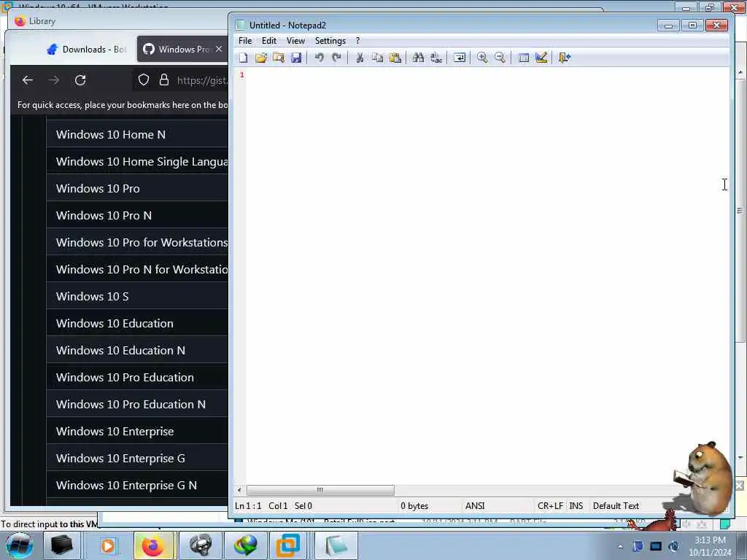747x560 pixels.
Task: Paste clipboard using toolbar paste icon
Action: 395,58
